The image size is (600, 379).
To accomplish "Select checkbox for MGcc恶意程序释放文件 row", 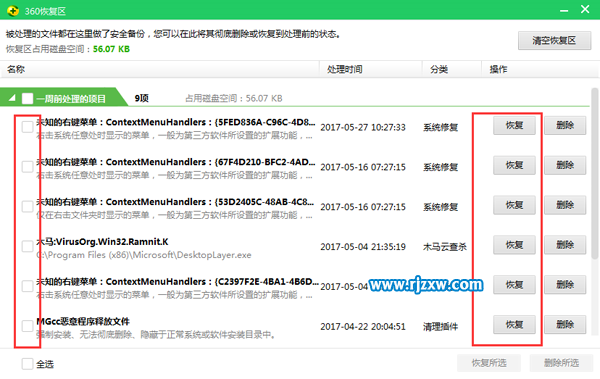I will point(27,326).
